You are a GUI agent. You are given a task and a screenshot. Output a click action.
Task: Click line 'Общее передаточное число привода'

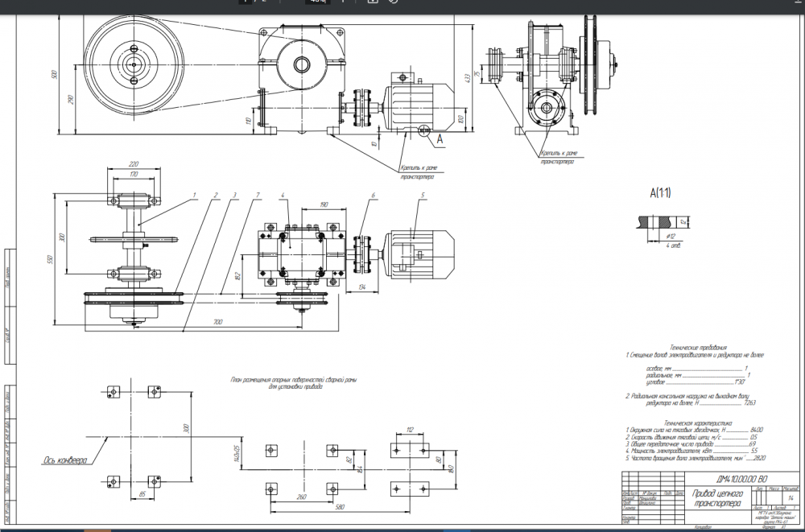[x=691, y=443]
